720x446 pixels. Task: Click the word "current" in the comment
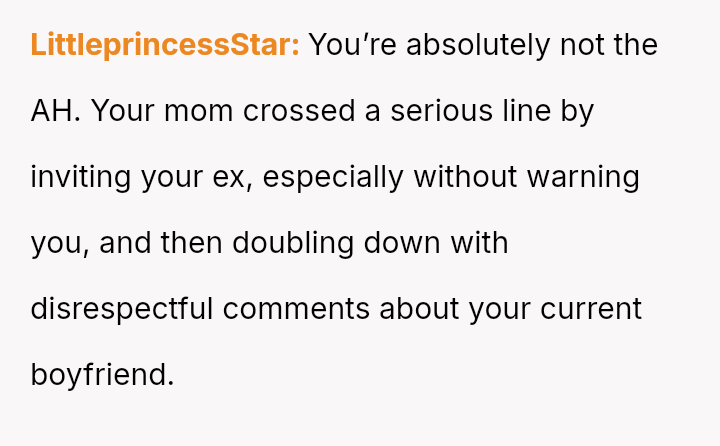coord(591,309)
